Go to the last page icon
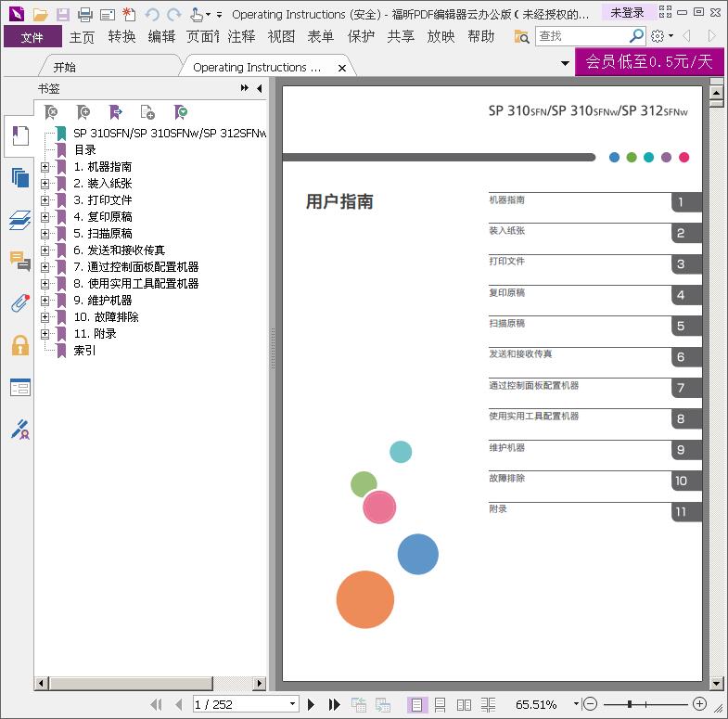The image size is (728, 719). click(334, 704)
